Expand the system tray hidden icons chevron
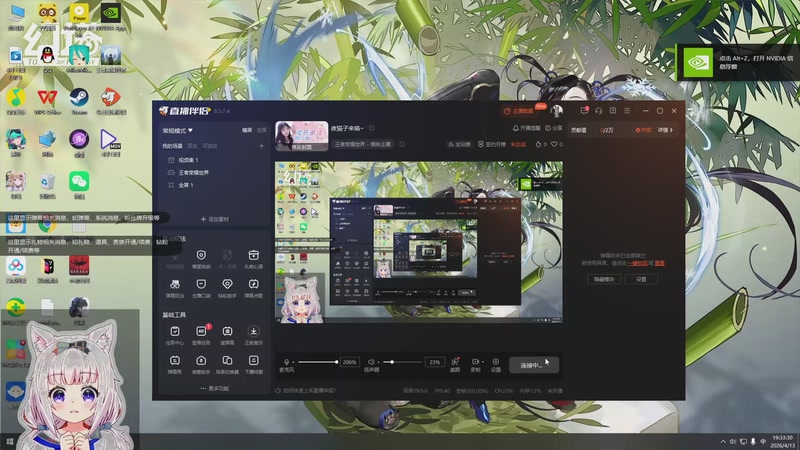Screen dimensions: 800x450 723,442
